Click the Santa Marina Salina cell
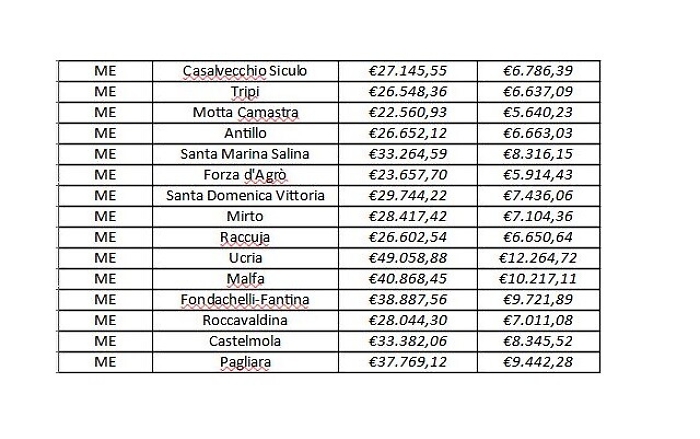 245,154
